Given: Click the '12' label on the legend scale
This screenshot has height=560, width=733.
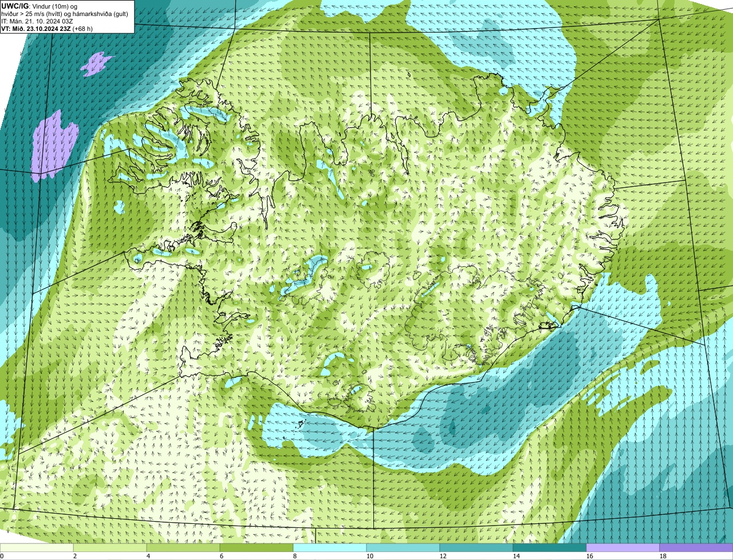Looking at the screenshot, I should click(x=443, y=556).
